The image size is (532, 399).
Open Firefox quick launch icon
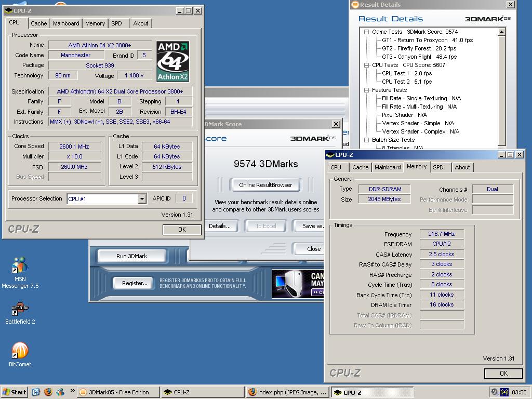(48, 392)
